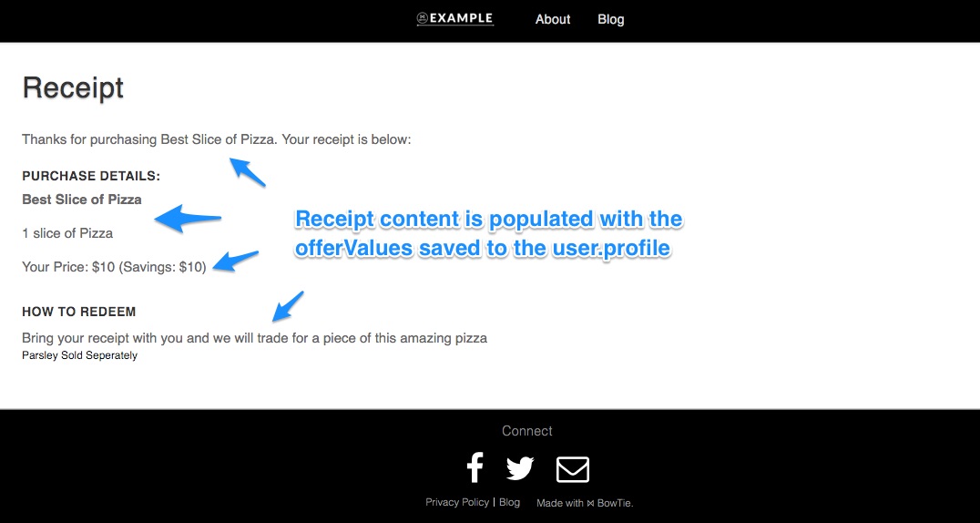
Task: Click the Parsley Sold Seperately note
Action: [x=79, y=356]
